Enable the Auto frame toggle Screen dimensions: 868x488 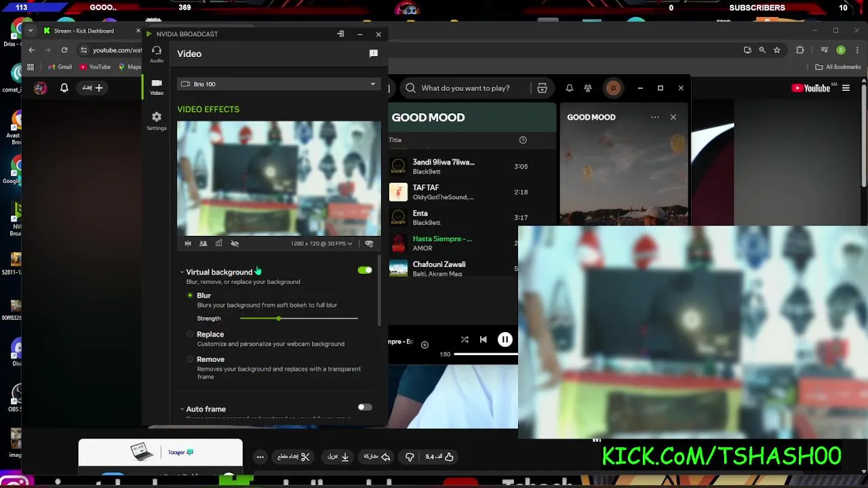point(365,407)
